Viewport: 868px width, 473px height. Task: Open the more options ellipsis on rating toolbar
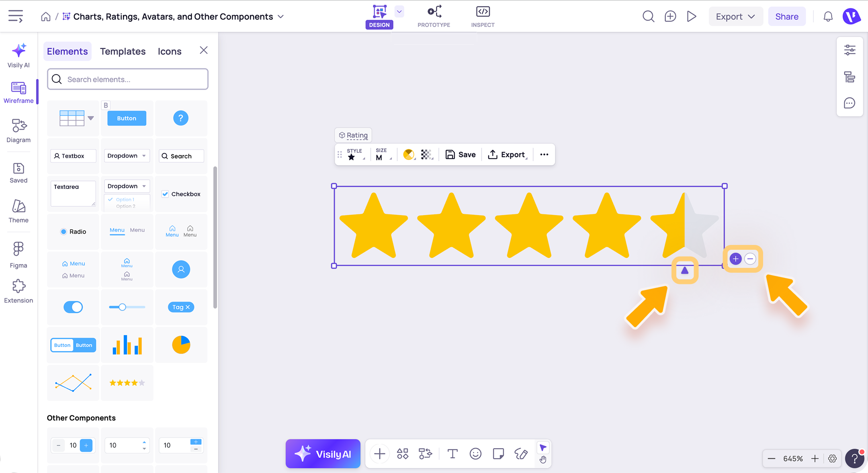pyautogui.click(x=544, y=154)
